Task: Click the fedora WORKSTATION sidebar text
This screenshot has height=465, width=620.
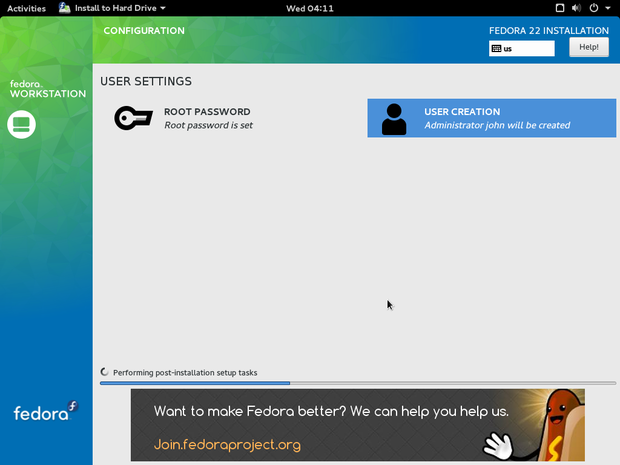Action: (x=47, y=89)
